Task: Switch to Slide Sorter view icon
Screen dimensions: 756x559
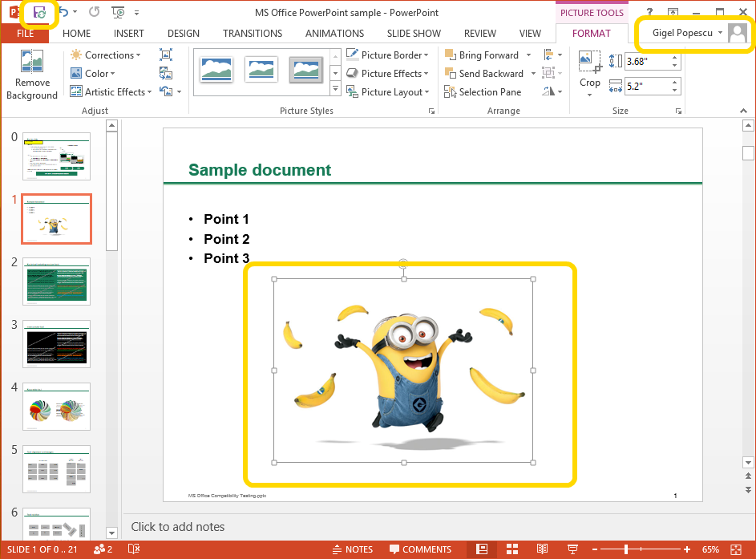Action: (x=512, y=549)
